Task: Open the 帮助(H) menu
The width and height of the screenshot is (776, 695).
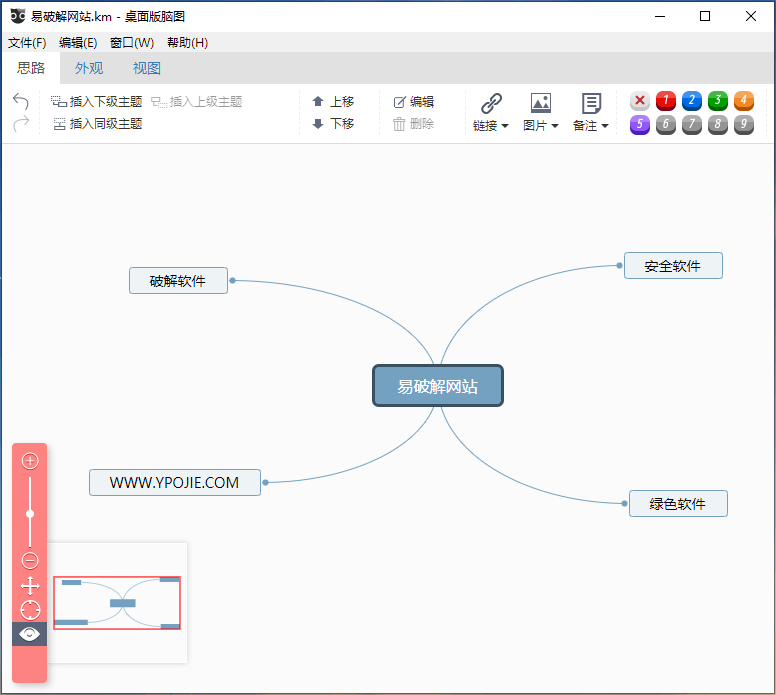Action: click(187, 43)
